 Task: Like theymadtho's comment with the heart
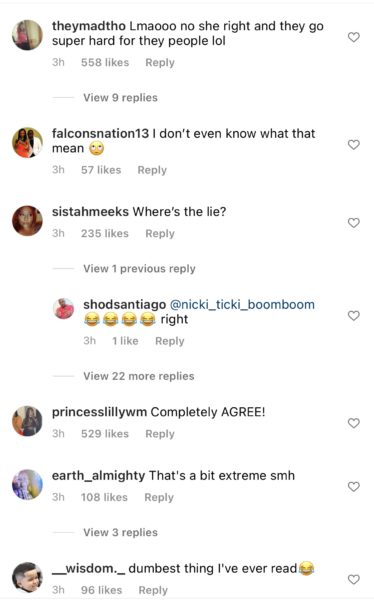tap(353, 37)
